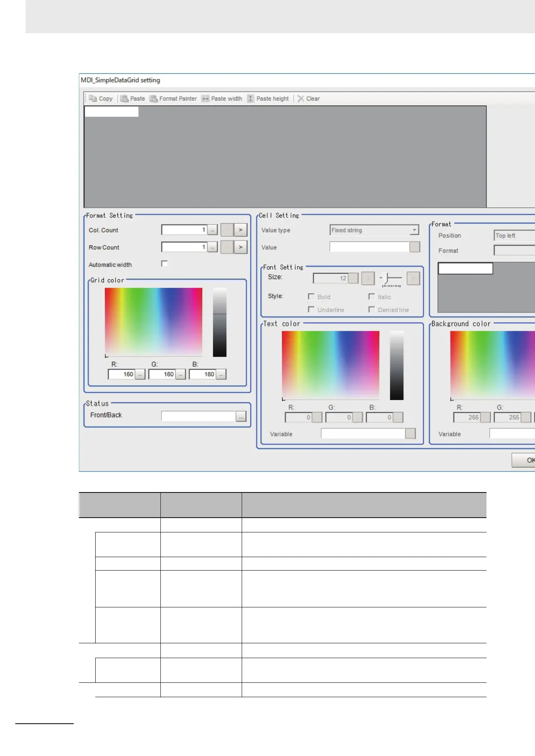Click the font size slider

(390, 279)
